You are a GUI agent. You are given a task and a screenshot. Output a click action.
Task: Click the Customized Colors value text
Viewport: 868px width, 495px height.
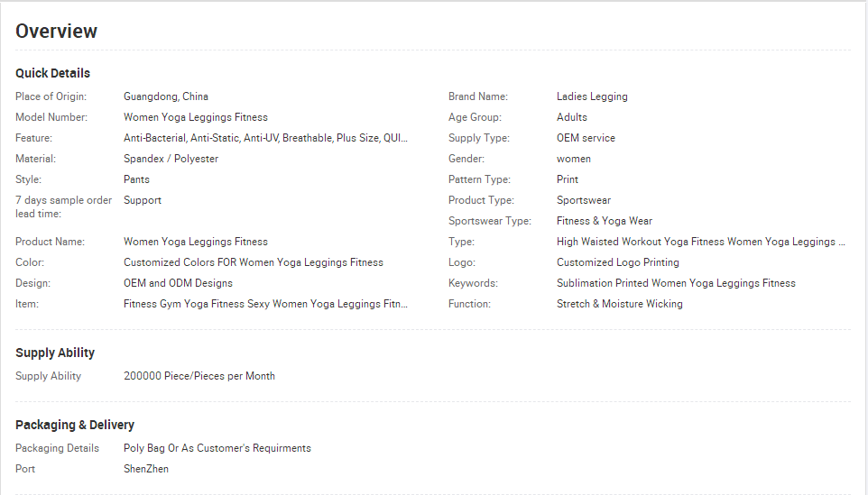pyautogui.click(x=254, y=262)
